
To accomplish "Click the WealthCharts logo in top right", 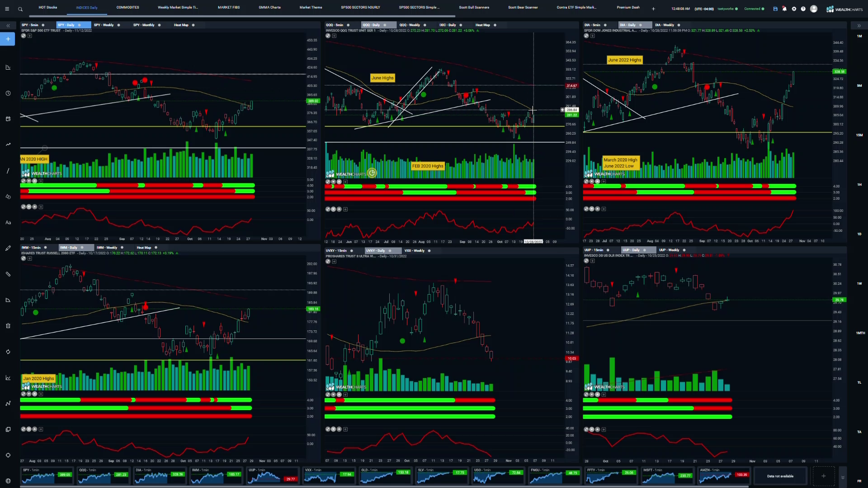I will pyautogui.click(x=844, y=9).
